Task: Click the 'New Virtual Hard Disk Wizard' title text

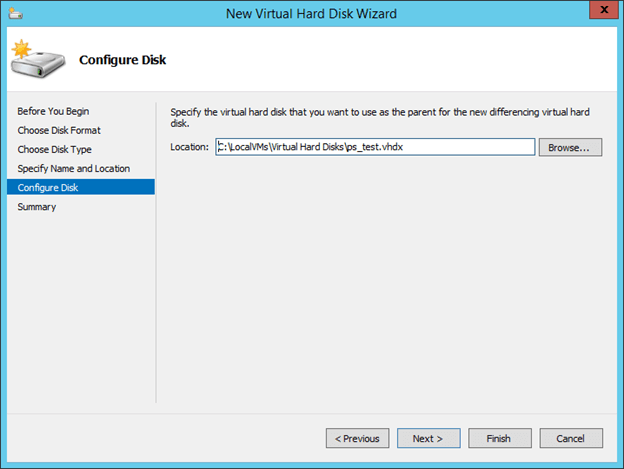Action: click(311, 14)
